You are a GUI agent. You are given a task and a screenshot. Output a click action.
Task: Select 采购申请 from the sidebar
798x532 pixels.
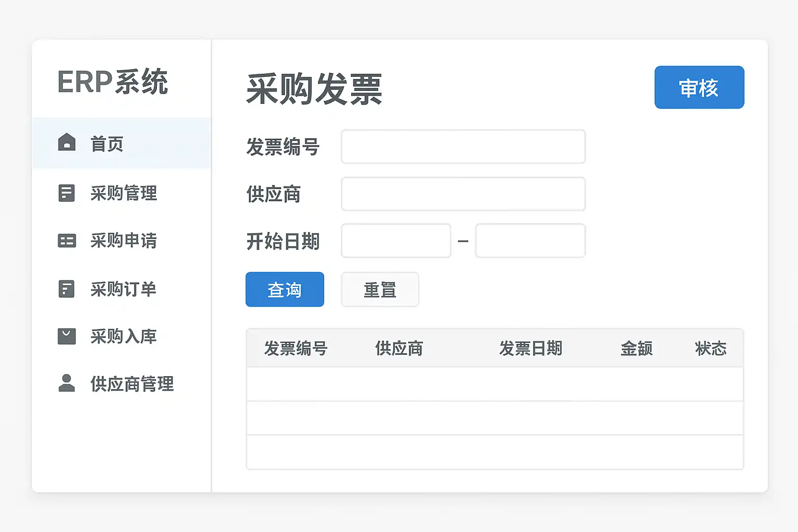(x=124, y=241)
